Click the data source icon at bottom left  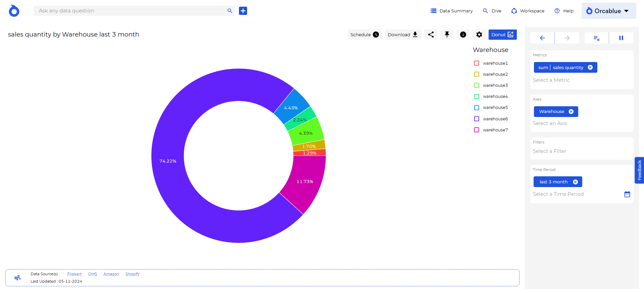tap(17, 278)
